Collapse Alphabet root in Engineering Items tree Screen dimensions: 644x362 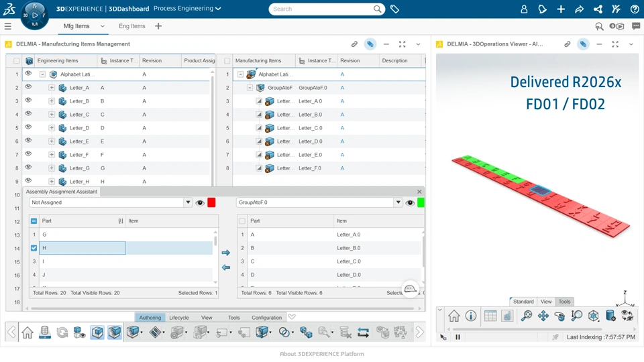(x=42, y=74)
